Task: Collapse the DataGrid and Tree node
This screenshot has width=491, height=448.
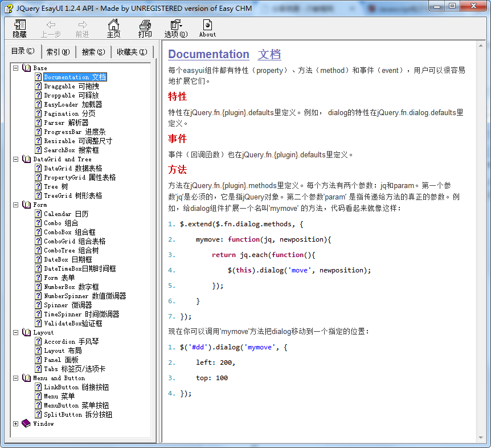Action: pyautogui.click(x=16, y=159)
